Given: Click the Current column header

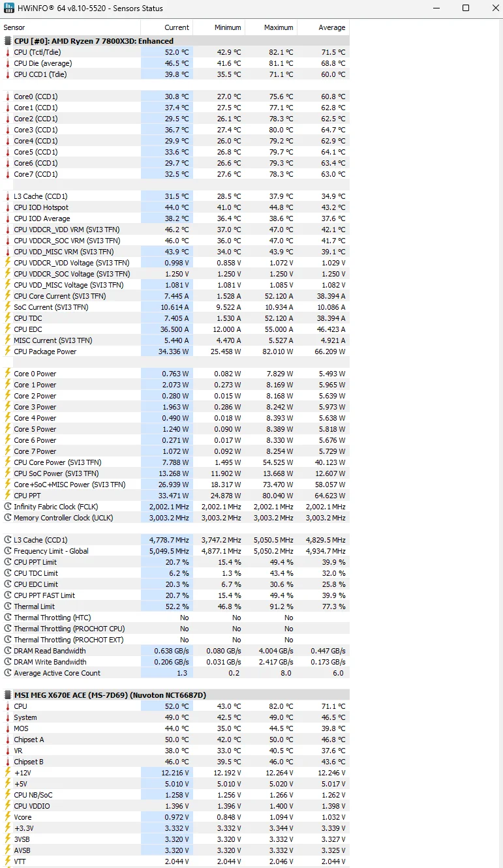Looking at the screenshot, I should click(x=167, y=27).
